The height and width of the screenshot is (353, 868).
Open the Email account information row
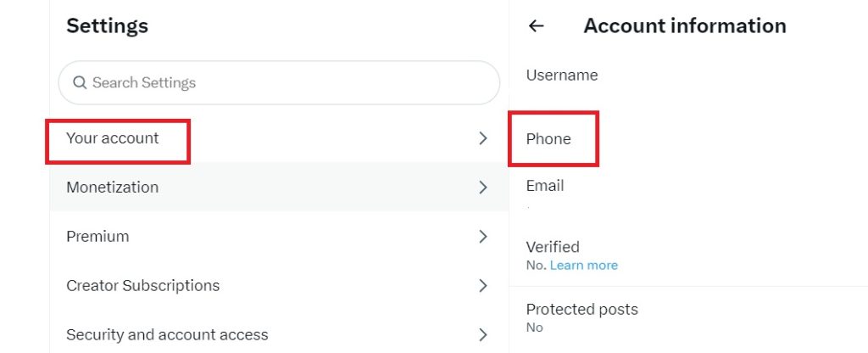[545, 186]
